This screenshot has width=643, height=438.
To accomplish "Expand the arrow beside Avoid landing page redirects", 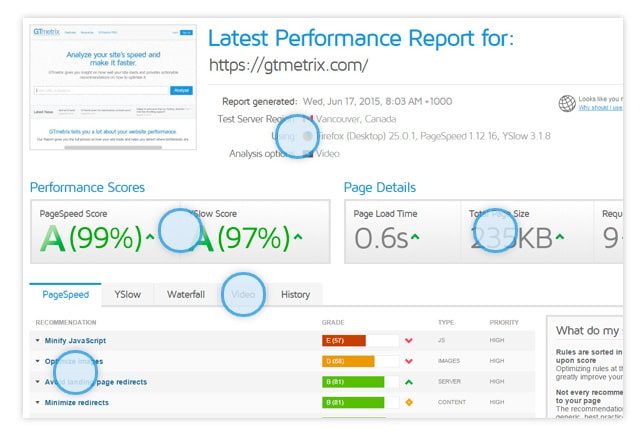I will (38, 381).
